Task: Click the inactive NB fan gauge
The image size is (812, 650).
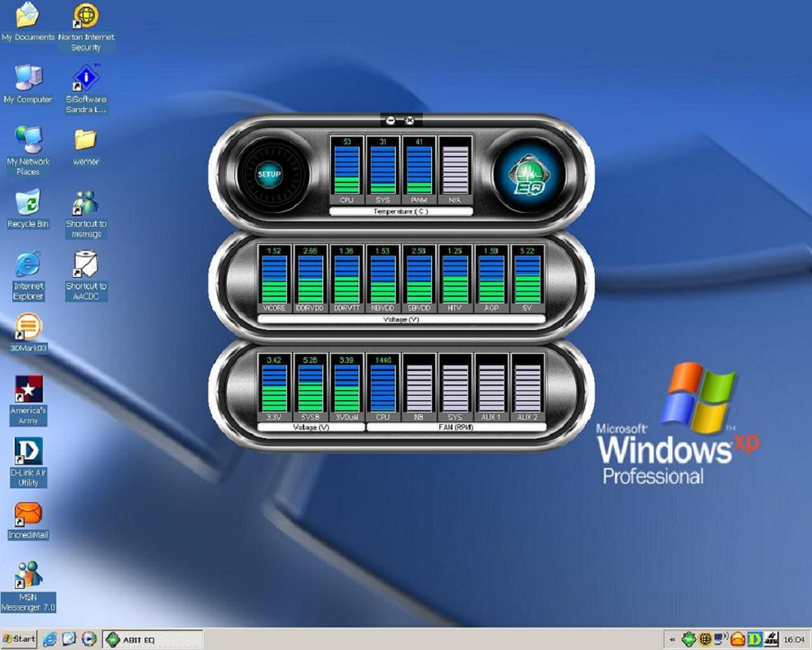Action: click(x=419, y=388)
